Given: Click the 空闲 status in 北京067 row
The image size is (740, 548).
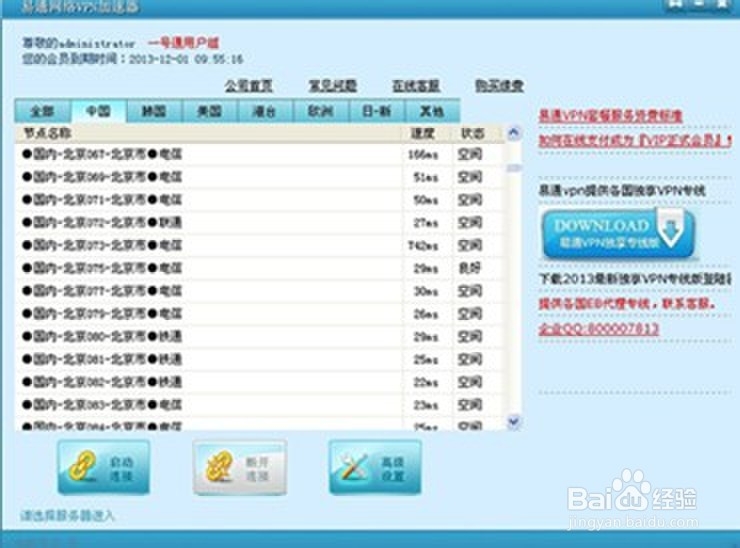Looking at the screenshot, I should (x=470, y=154).
